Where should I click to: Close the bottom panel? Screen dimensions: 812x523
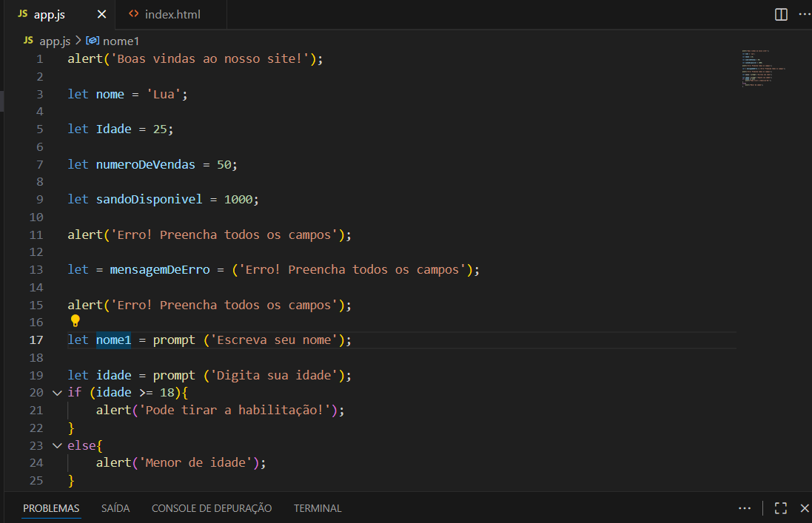pyautogui.click(x=805, y=508)
